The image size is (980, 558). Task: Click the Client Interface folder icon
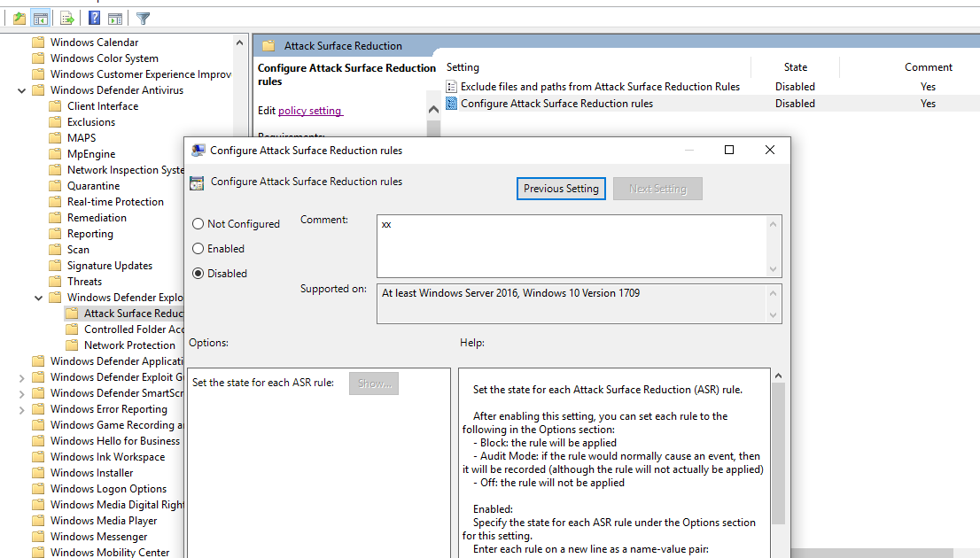click(x=55, y=106)
